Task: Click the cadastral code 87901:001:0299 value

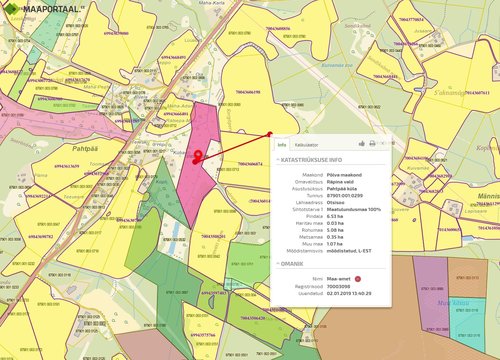Action: coord(345,196)
